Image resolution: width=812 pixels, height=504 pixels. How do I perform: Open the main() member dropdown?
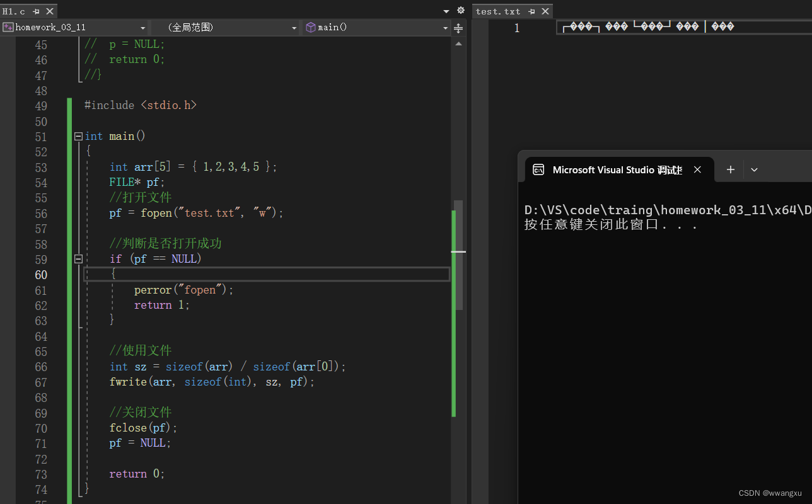tap(376, 27)
